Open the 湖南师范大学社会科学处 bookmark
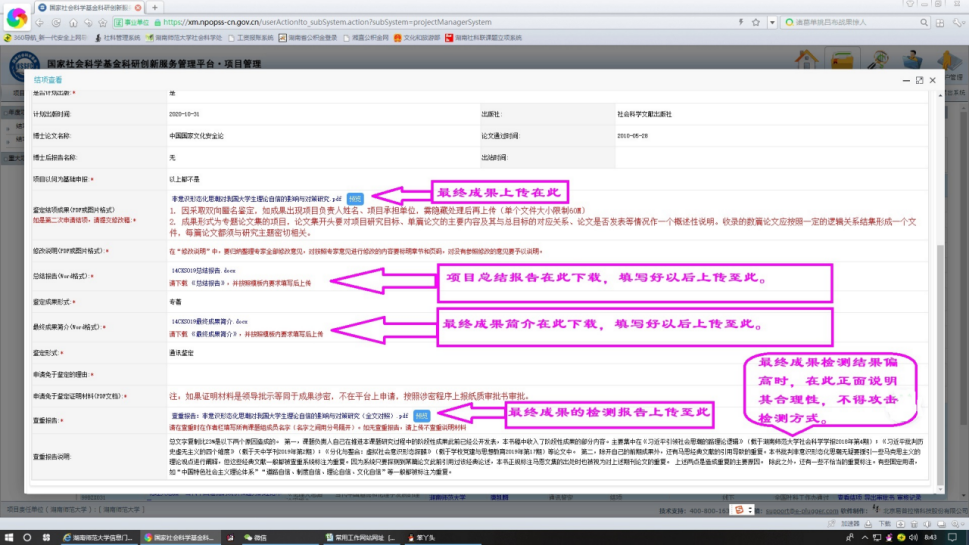This screenshot has width=970, height=546. (x=184, y=38)
